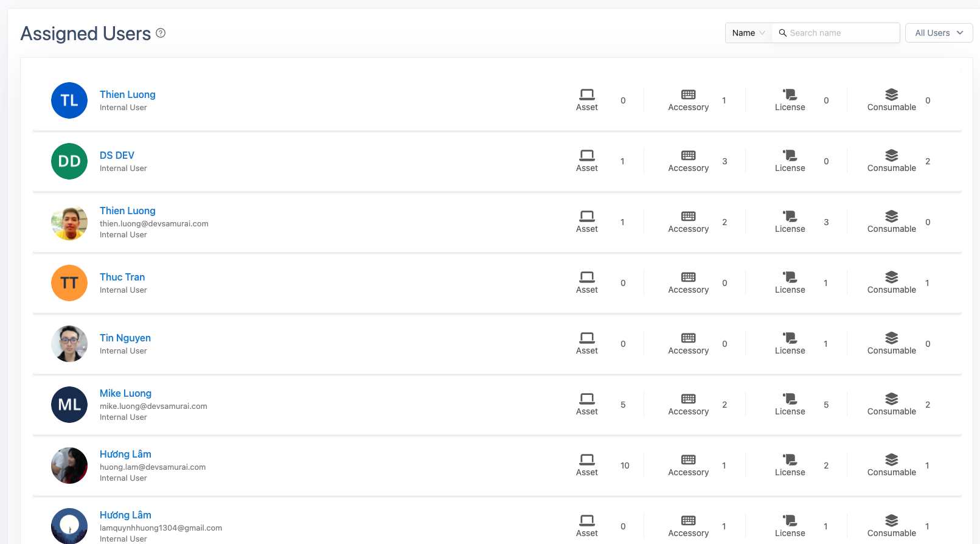The width and height of the screenshot is (980, 544).
Task: Open Thuc Tran's profile link
Action: (x=122, y=277)
